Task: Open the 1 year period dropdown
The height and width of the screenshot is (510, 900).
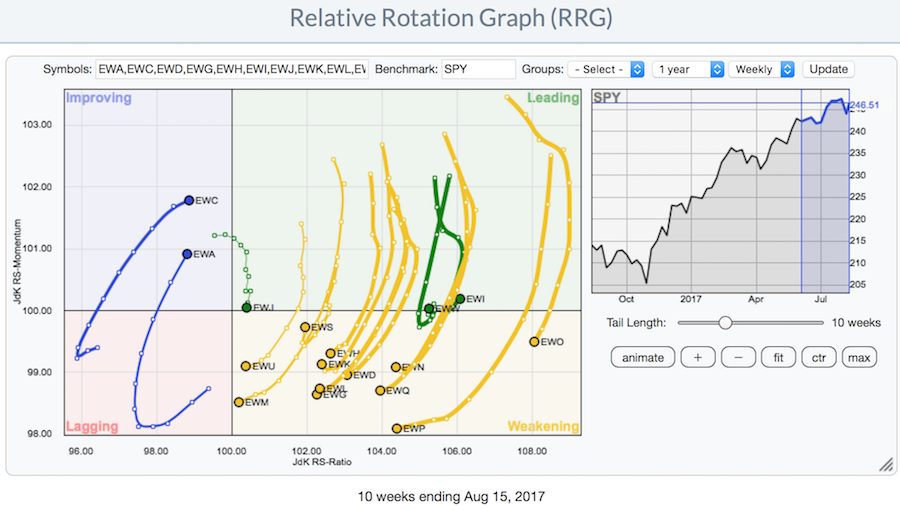Action: tap(688, 69)
